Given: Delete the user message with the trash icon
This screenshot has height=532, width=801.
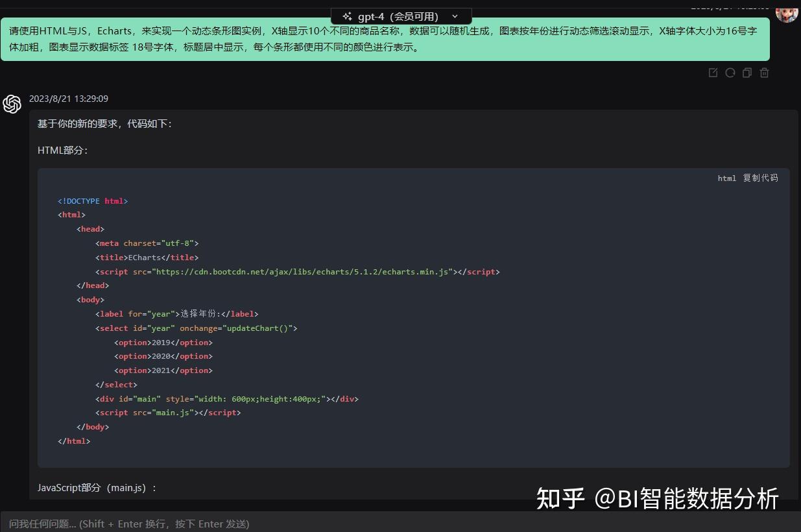Looking at the screenshot, I should point(764,73).
